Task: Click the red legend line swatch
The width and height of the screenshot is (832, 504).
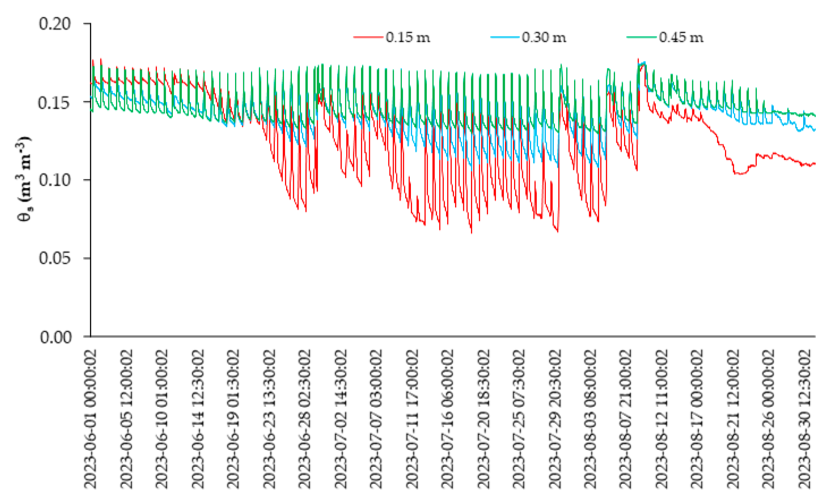Action: (369, 37)
